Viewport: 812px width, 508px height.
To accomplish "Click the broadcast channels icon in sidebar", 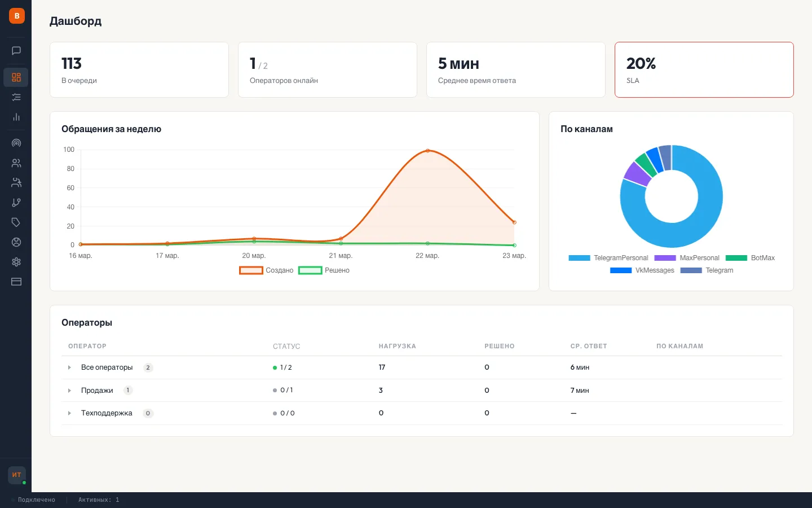I will [16, 143].
